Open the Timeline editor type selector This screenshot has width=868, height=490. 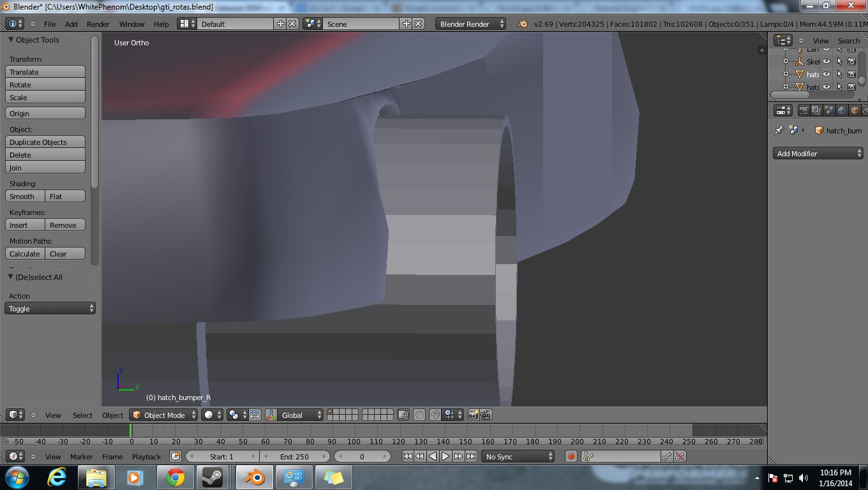[15, 456]
